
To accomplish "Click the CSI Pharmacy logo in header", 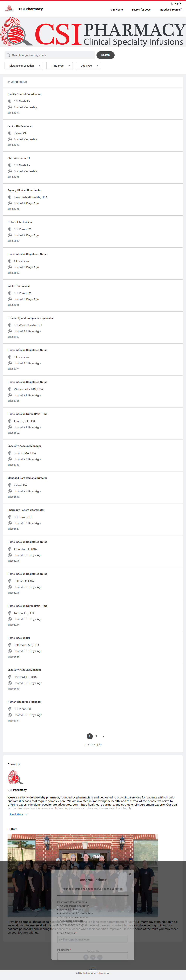I will [9, 9].
